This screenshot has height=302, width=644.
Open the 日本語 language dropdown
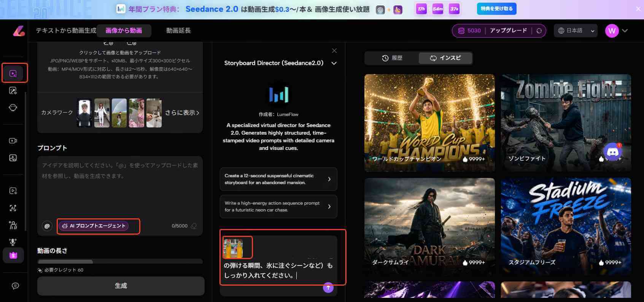click(576, 31)
